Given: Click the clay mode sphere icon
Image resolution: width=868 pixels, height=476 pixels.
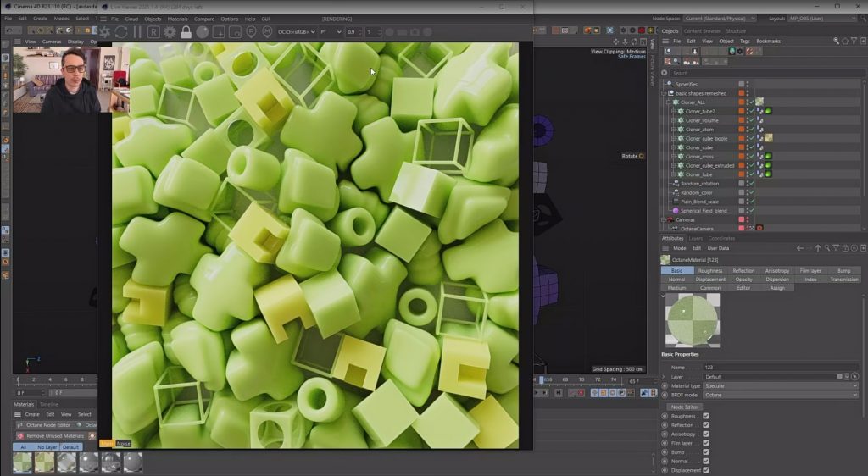Looking at the screenshot, I should point(202,32).
